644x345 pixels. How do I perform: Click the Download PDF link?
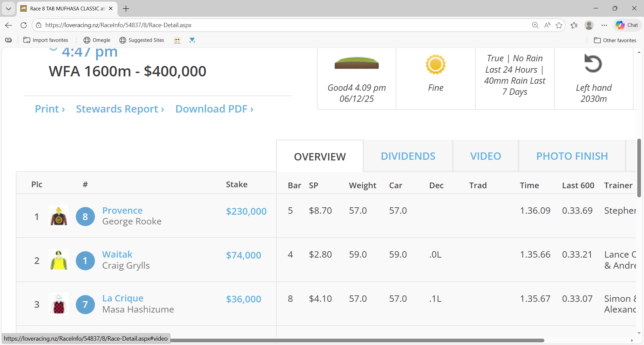point(214,109)
